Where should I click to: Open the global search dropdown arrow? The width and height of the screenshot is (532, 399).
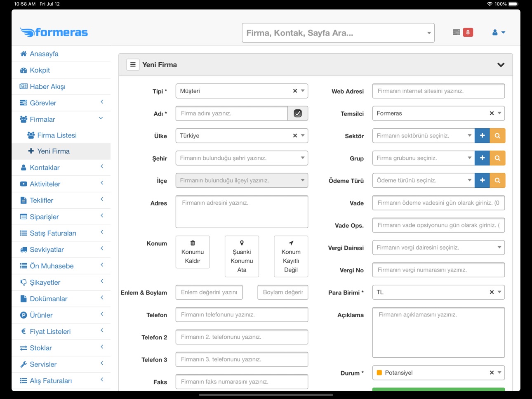point(429,33)
